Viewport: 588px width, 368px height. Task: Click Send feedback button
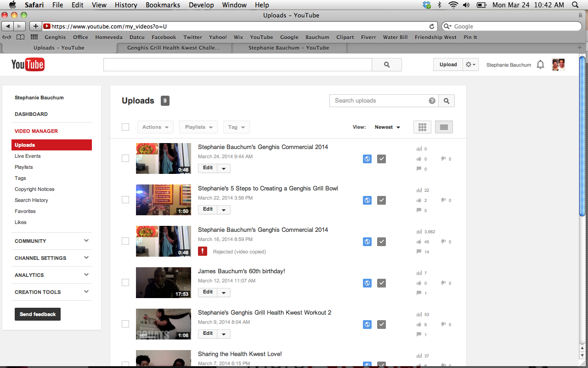[x=38, y=314]
